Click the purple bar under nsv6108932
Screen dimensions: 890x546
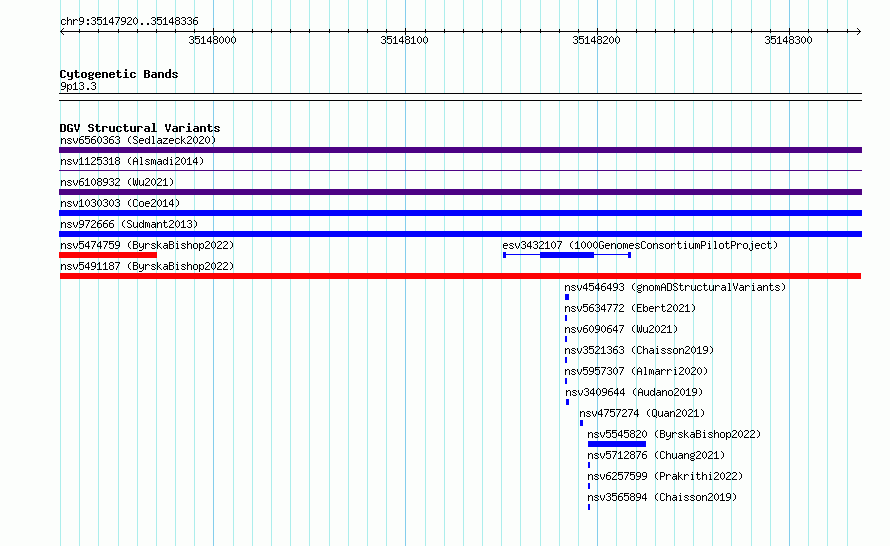(460, 192)
